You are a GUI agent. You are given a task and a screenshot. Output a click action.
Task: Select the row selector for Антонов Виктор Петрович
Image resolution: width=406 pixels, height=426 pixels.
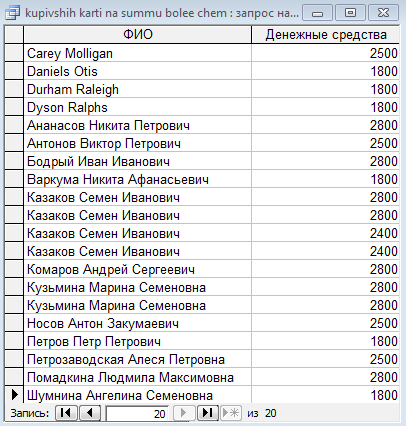14,143
